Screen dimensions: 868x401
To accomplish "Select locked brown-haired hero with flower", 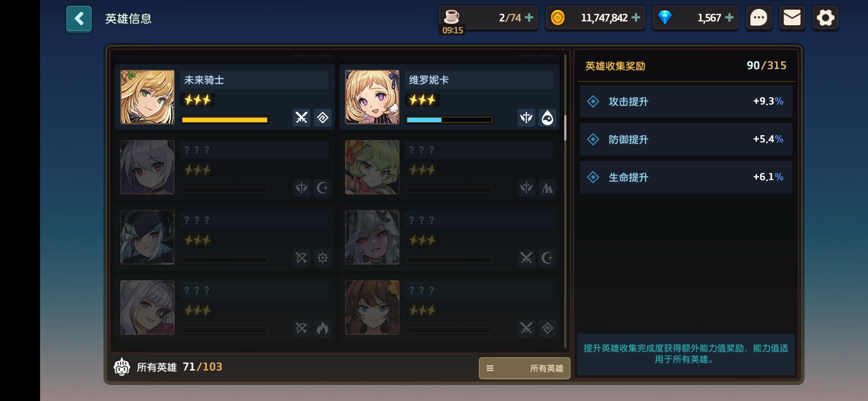I will coord(372,307).
